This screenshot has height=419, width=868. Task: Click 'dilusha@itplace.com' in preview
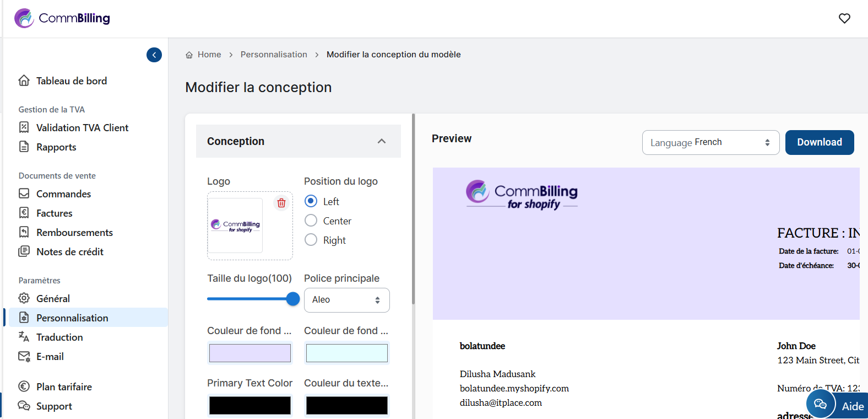[501, 403]
